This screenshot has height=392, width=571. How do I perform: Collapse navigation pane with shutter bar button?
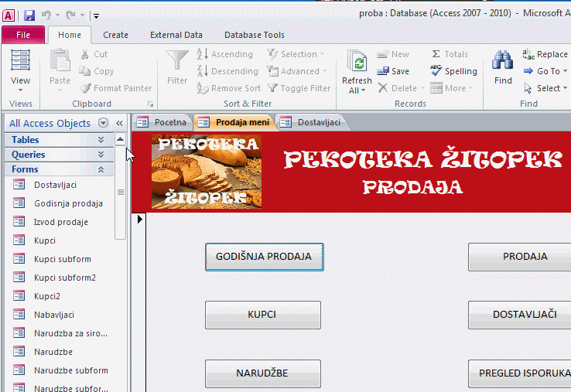pyautogui.click(x=120, y=123)
